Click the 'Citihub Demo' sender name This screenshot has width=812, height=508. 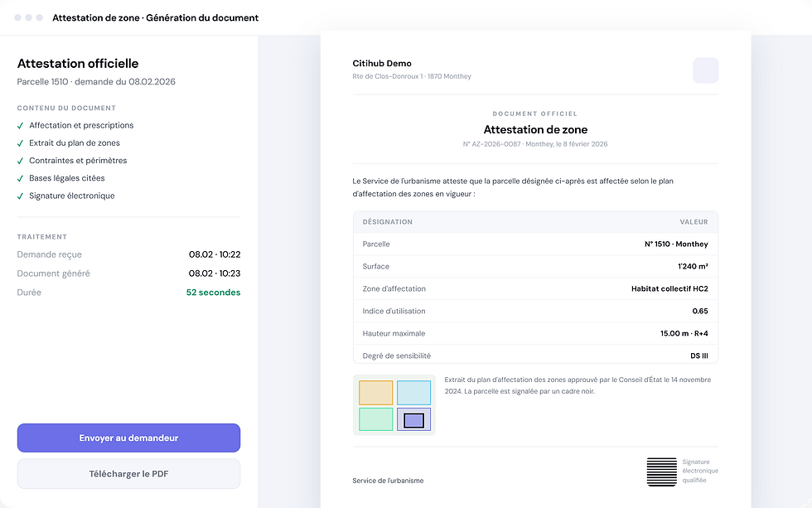[x=382, y=63]
